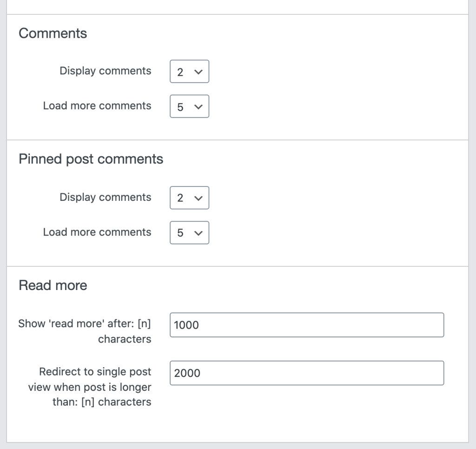Click the gray page margin outside the settings panel
The image size is (476, 449).
[x=3, y=224]
